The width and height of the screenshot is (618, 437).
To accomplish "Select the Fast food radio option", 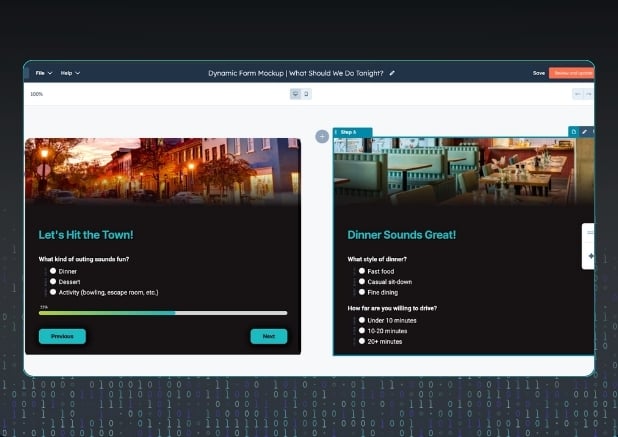I will tap(362, 271).
